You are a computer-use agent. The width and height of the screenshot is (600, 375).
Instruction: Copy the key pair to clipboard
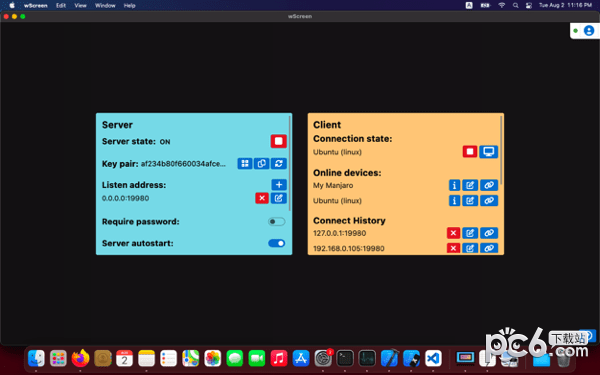pyautogui.click(x=262, y=163)
